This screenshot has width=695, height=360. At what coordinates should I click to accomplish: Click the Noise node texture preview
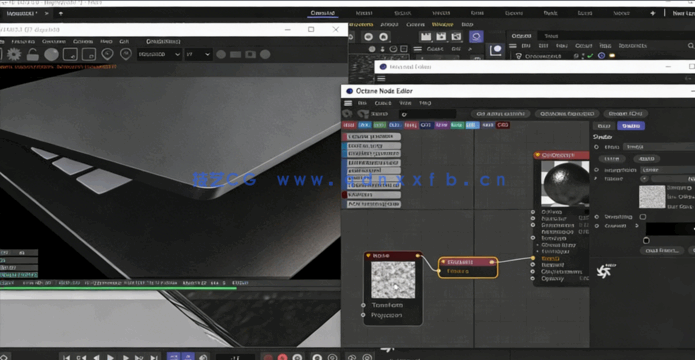point(393,280)
